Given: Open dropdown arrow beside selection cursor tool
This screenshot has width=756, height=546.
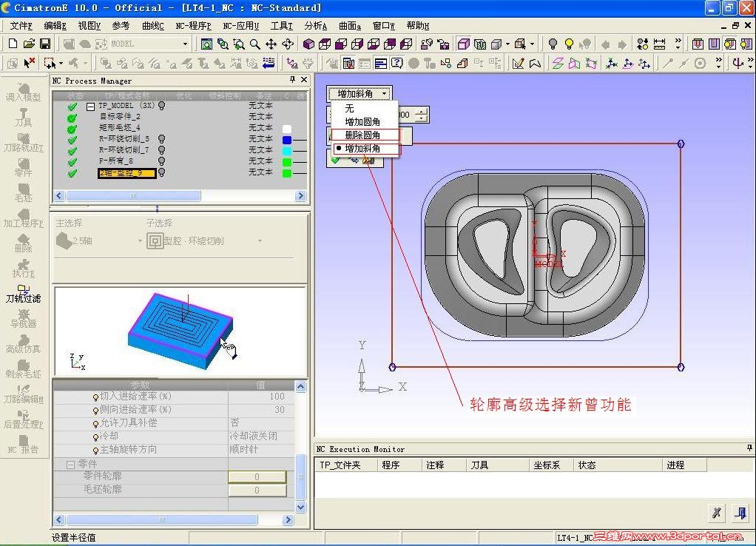Looking at the screenshot, I should click(x=61, y=64).
